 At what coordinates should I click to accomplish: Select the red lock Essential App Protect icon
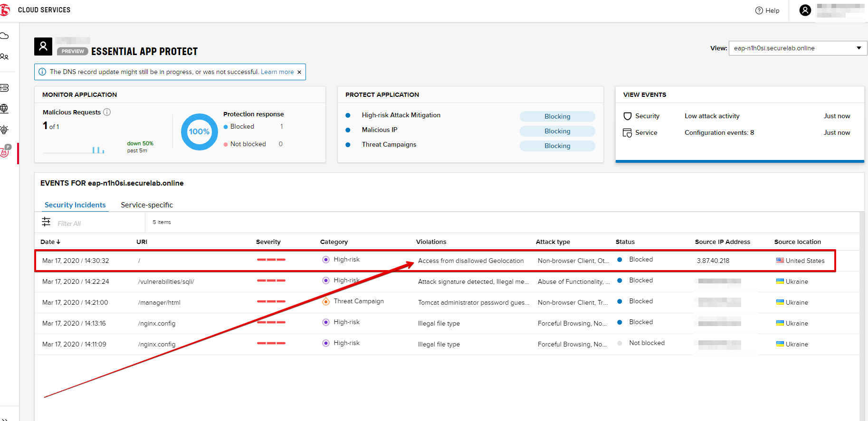(x=5, y=152)
